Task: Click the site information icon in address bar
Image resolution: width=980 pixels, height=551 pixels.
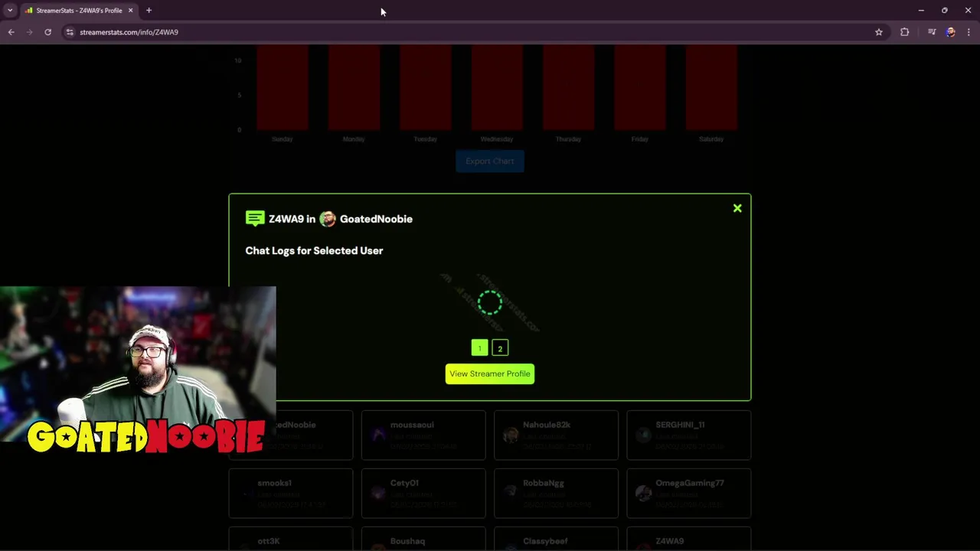Action: point(70,32)
